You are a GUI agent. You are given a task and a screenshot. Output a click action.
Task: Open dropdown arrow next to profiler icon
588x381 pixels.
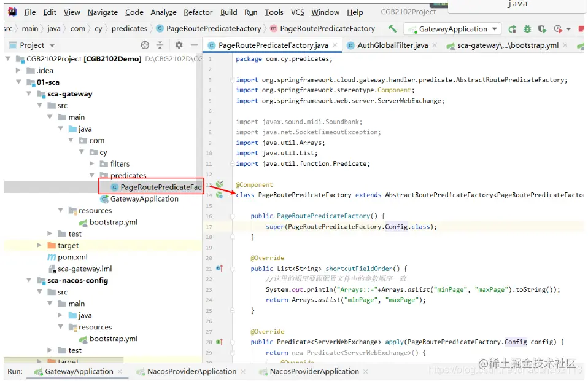[568, 29]
